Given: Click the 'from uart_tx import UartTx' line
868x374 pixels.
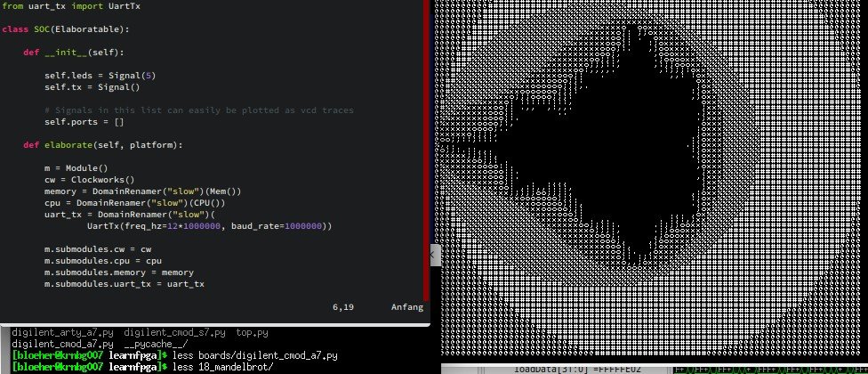Looking at the screenshot, I should tap(71, 5).
